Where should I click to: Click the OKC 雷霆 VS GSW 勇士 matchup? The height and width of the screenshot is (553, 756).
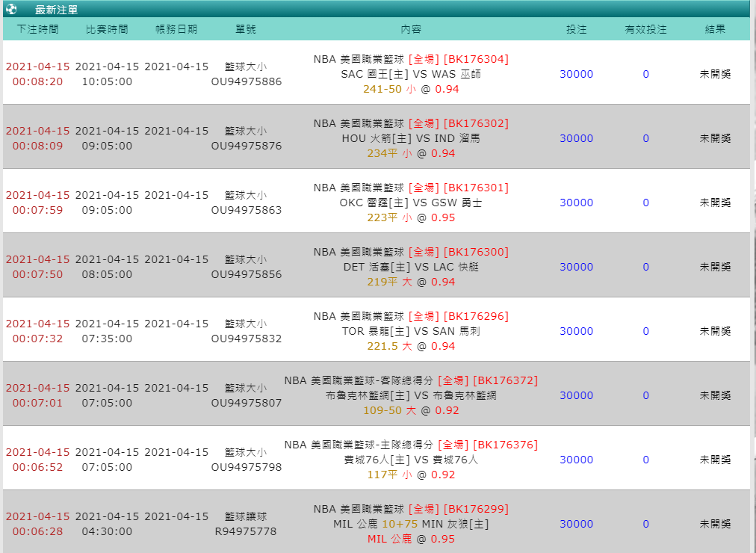pyautogui.click(x=411, y=203)
